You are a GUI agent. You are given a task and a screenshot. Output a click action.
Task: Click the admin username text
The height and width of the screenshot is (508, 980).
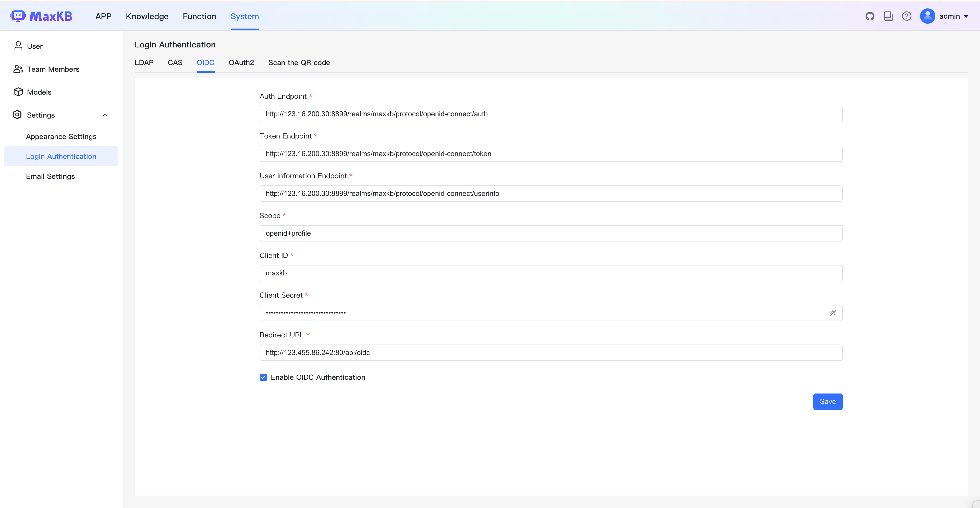pyautogui.click(x=950, y=16)
